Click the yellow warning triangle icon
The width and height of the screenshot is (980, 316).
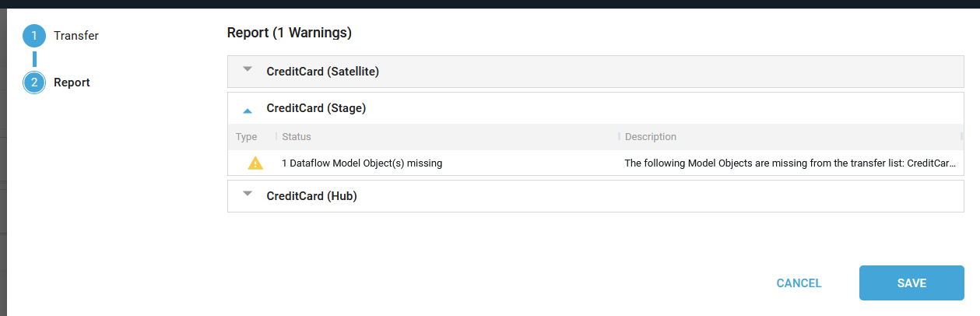255,163
